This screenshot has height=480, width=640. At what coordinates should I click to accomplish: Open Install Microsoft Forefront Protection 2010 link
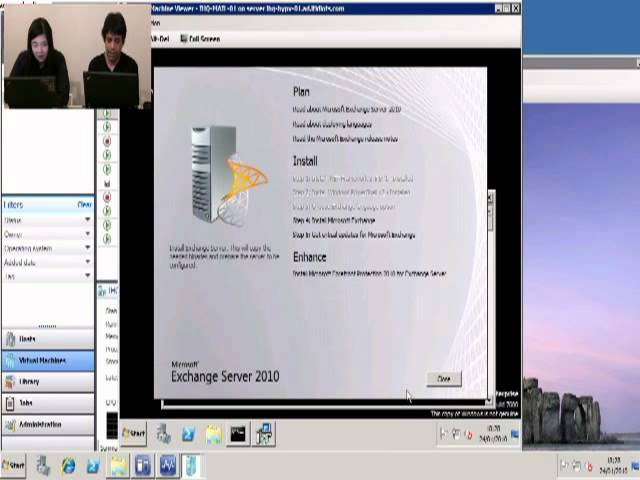pyautogui.click(x=369, y=273)
